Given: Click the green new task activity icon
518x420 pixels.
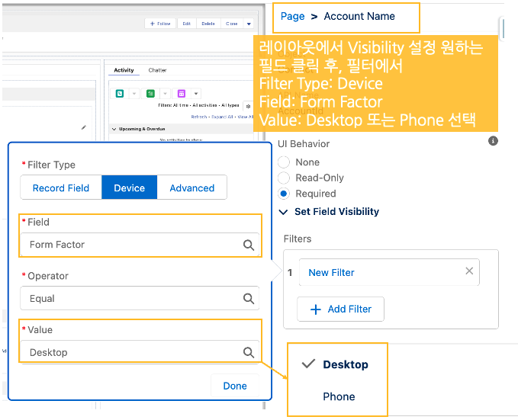Looking at the screenshot, I should coord(151,93).
